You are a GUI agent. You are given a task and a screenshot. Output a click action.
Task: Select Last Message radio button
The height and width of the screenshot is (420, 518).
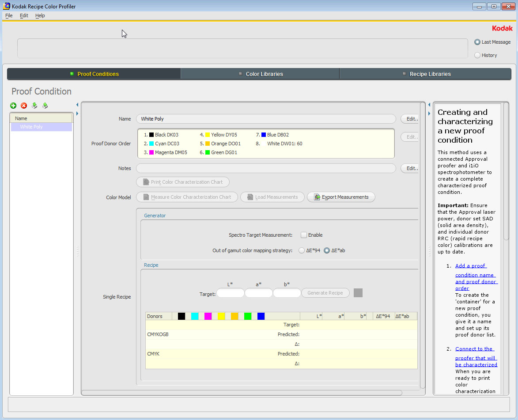coord(477,42)
